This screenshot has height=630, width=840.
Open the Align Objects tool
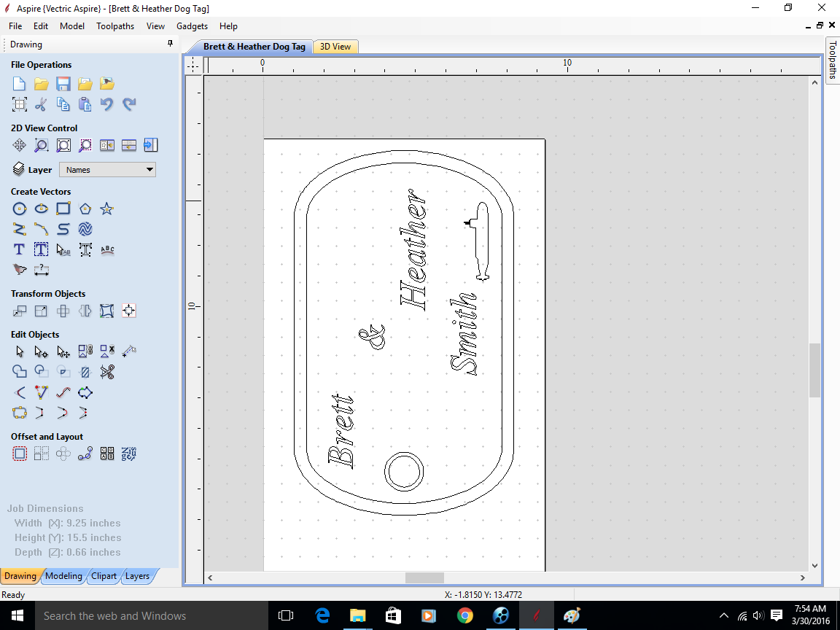(129, 311)
